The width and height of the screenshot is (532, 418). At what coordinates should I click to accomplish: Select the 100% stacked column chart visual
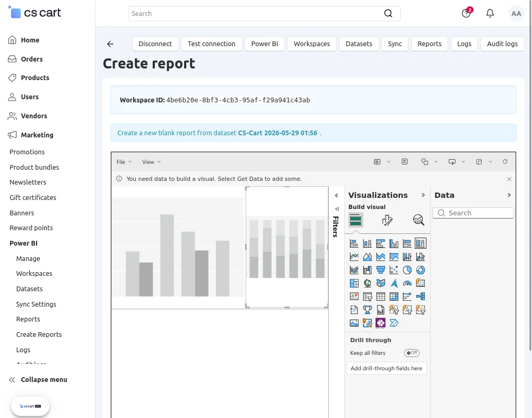[421, 243]
